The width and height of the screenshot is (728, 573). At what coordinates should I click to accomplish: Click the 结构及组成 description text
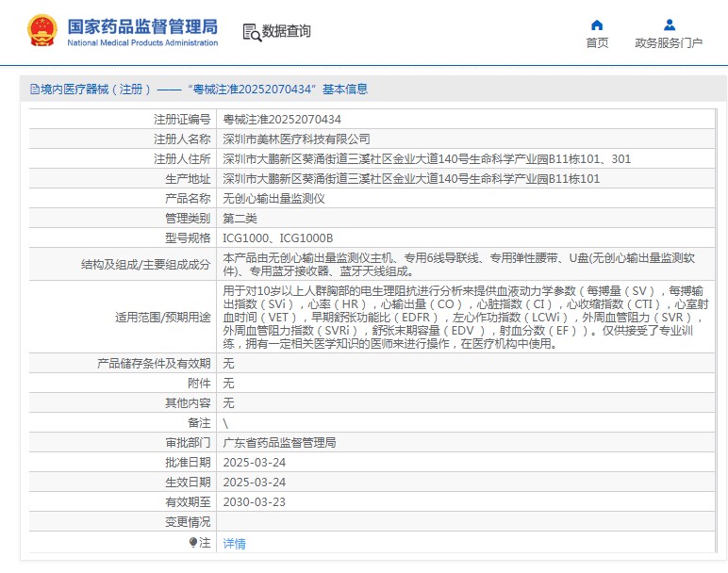pos(458,265)
